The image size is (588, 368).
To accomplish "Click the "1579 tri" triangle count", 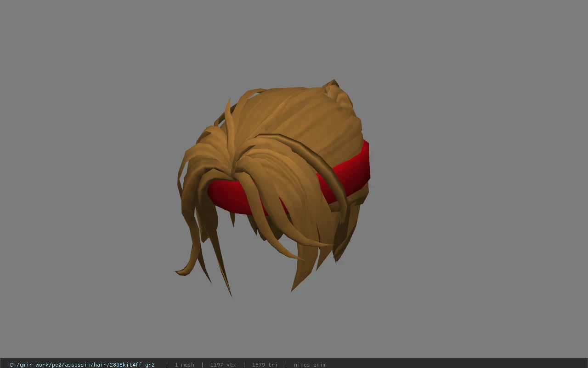I will 265,365.
